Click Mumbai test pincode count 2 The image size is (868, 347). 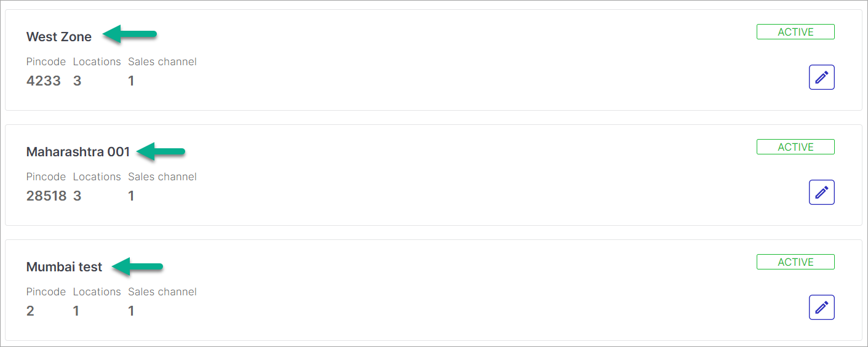tap(30, 311)
